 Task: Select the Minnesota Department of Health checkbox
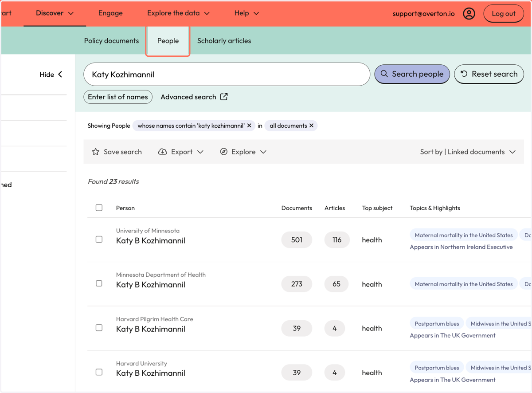point(99,283)
